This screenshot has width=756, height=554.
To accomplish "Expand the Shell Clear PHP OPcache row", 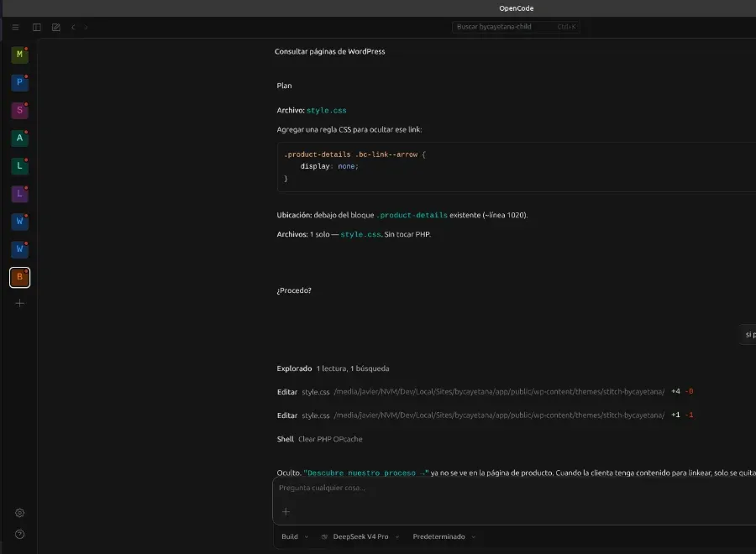I will (x=319, y=439).
